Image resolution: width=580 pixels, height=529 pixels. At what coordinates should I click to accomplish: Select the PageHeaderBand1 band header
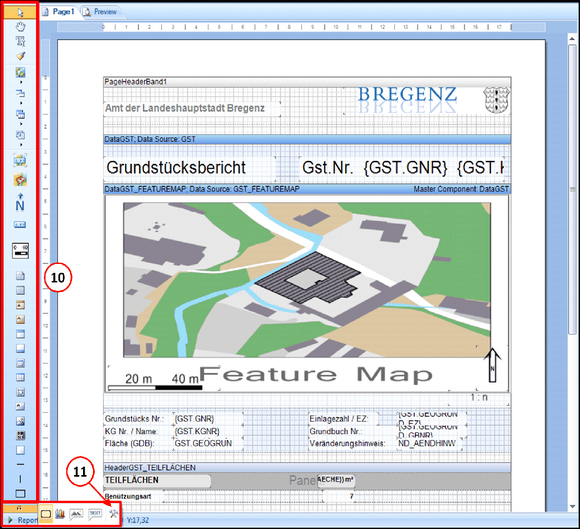coord(307,82)
